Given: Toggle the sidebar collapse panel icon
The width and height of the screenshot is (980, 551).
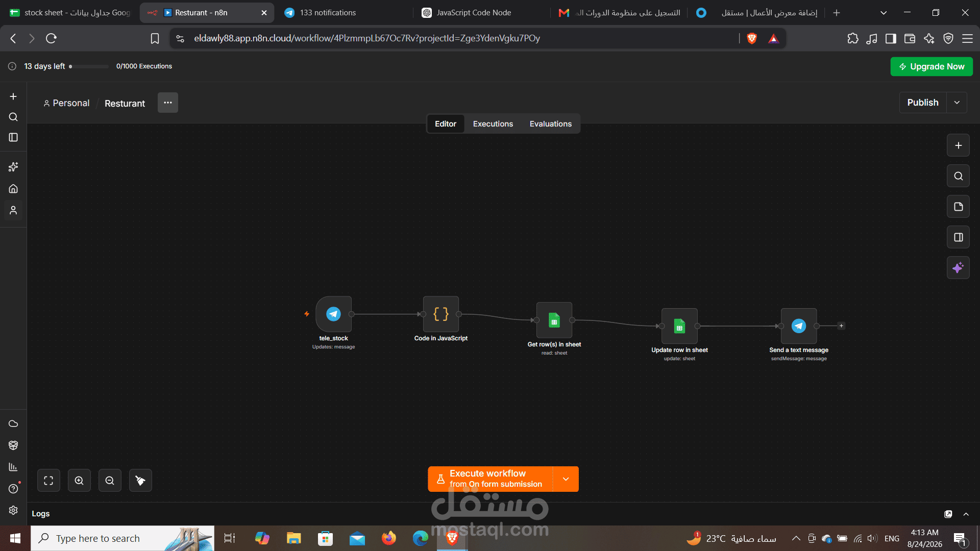Looking at the screenshot, I should coord(13,137).
